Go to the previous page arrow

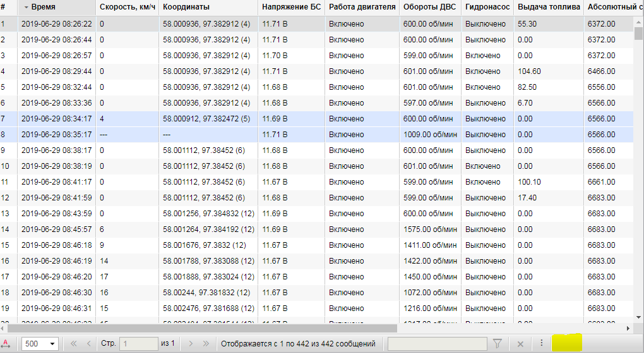(x=88, y=343)
